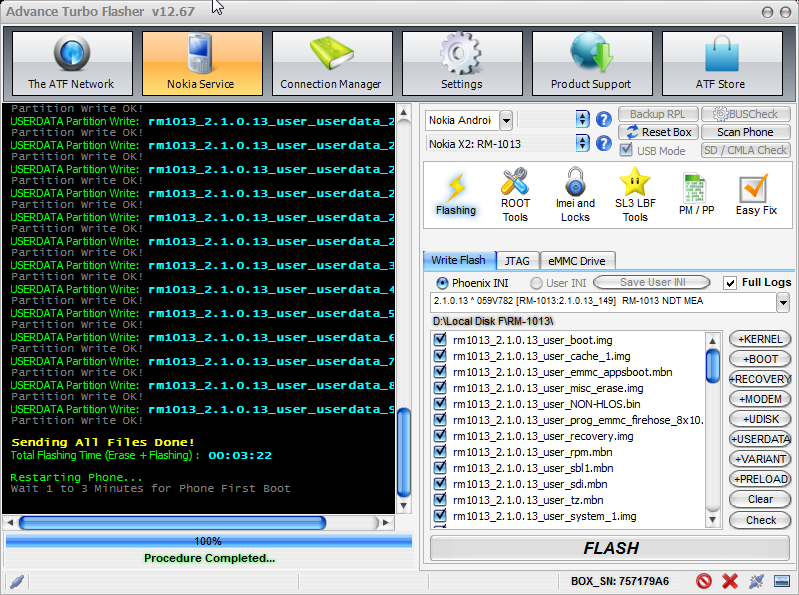Uncheck the user_NON-HLOS.bin file
This screenshot has height=595, width=799.
click(440, 403)
